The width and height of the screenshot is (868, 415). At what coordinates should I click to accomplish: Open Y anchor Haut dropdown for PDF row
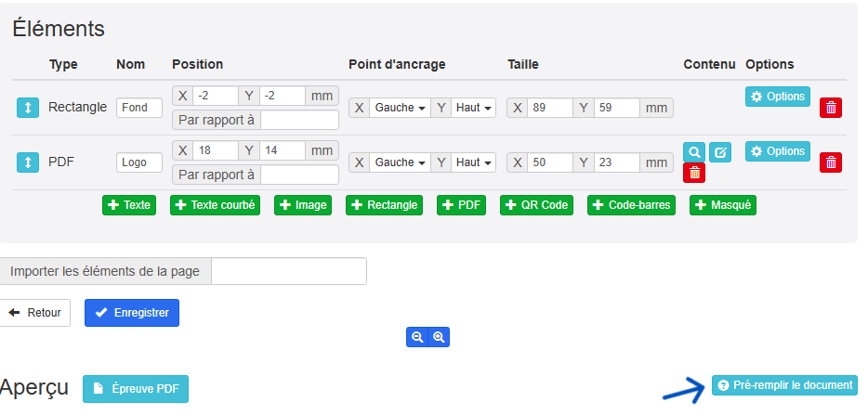[x=474, y=162]
